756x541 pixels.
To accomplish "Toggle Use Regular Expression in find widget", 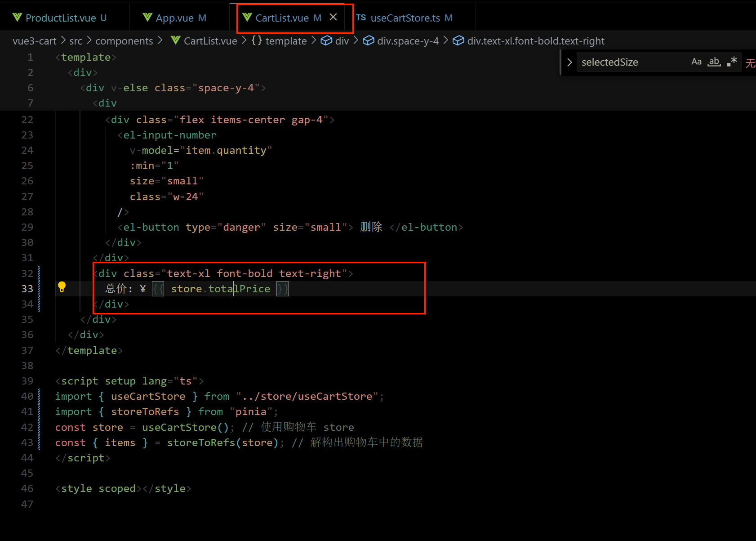I will [x=732, y=62].
